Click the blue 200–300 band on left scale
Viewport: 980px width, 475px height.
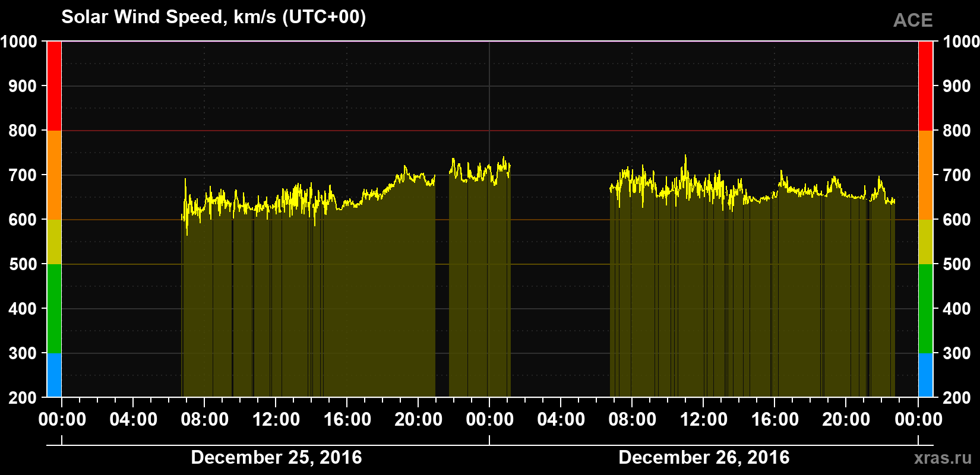point(54,375)
